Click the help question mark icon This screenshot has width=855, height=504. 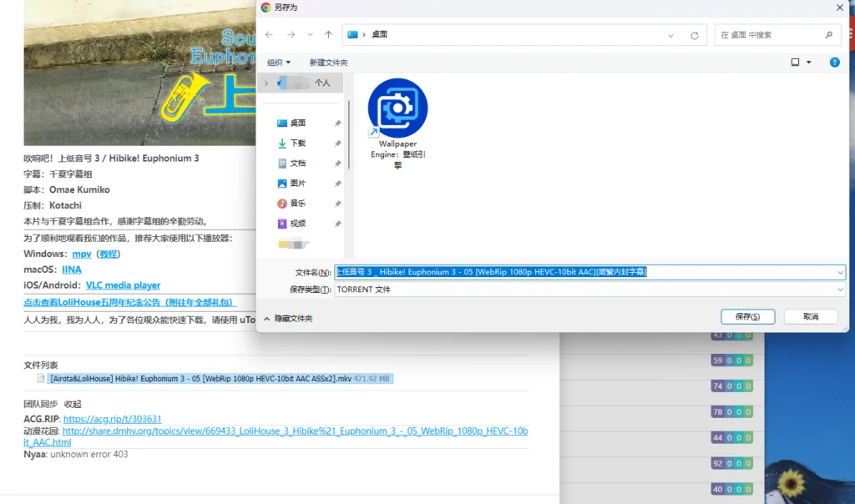click(x=834, y=63)
